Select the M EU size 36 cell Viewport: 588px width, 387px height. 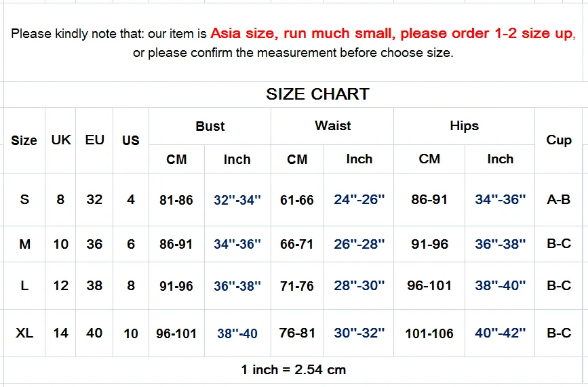click(x=94, y=244)
